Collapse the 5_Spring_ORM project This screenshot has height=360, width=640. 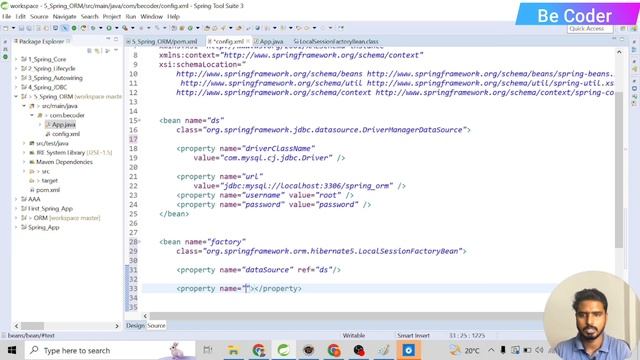click(16, 97)
